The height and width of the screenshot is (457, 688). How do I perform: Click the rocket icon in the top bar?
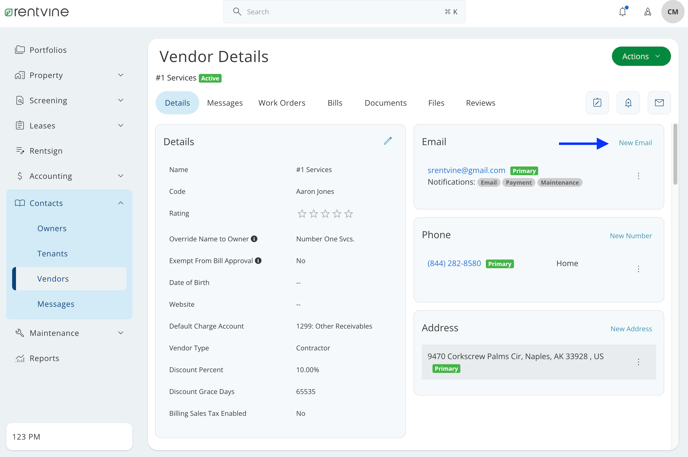pyautogui.click(x=647, y=12)
